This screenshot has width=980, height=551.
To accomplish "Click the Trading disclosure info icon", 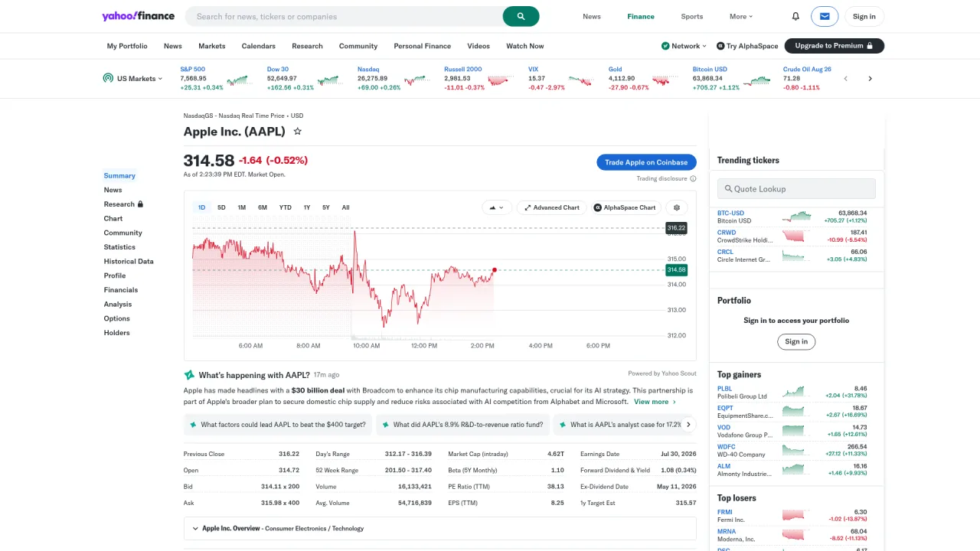I will [x=693, y=179].
